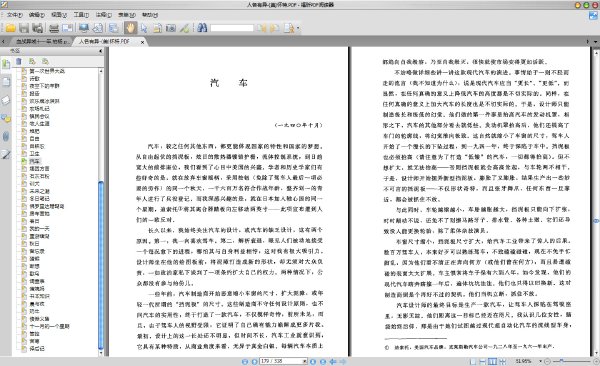Open the 视图(V) menu
600x366 pixels.
click(x=59, y=15)
